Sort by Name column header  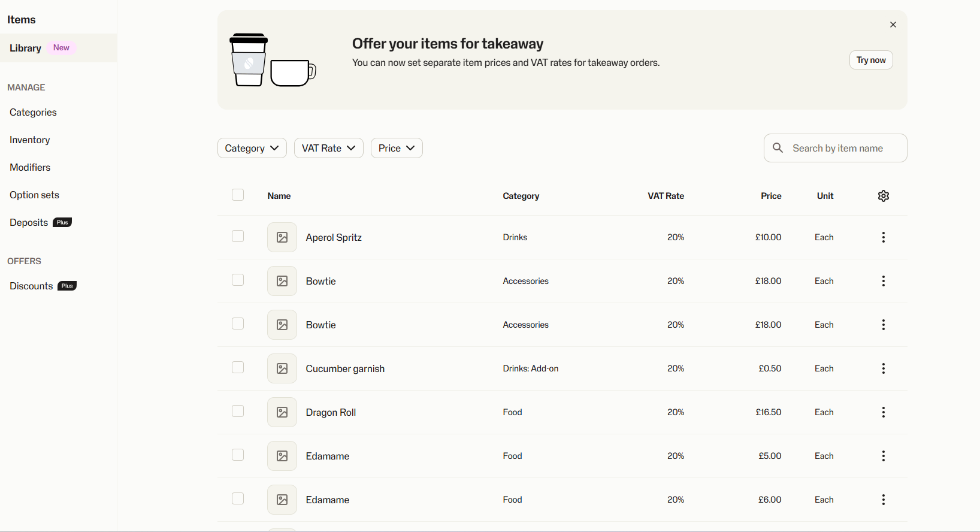click(x=279, y=196)
